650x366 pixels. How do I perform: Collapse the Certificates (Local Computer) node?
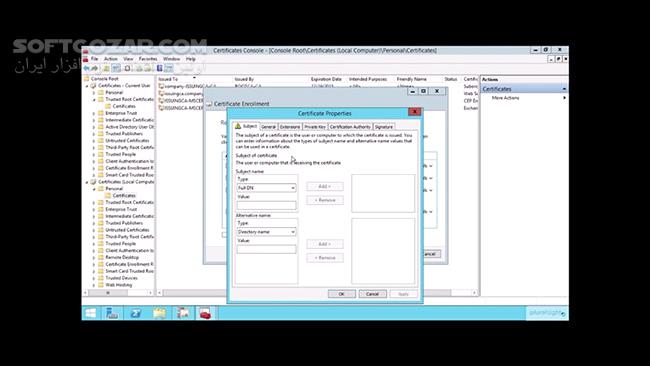[87, 182]
